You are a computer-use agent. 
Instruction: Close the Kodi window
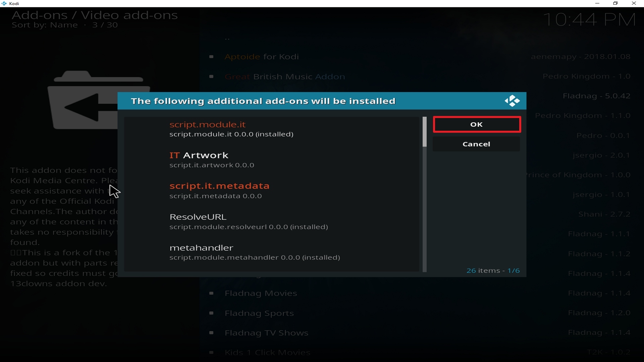pos(634,3)
